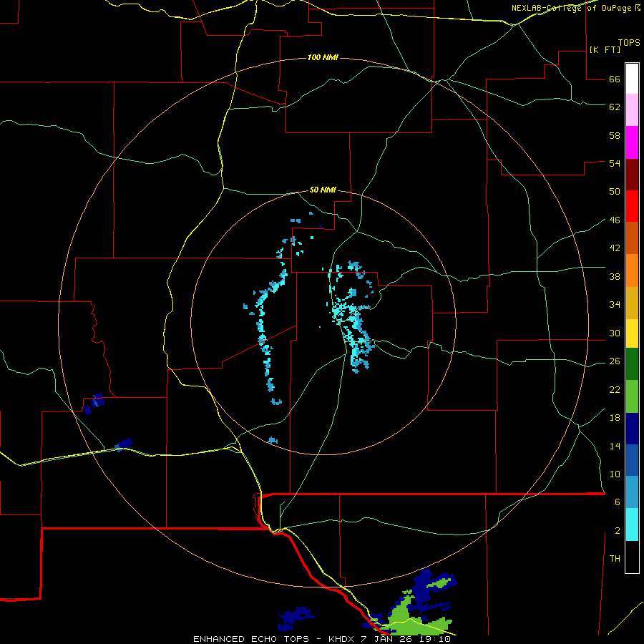Viewport: 644px width, 644px height.
Task: Click the dark green legend band
Action: click(632, 364)
